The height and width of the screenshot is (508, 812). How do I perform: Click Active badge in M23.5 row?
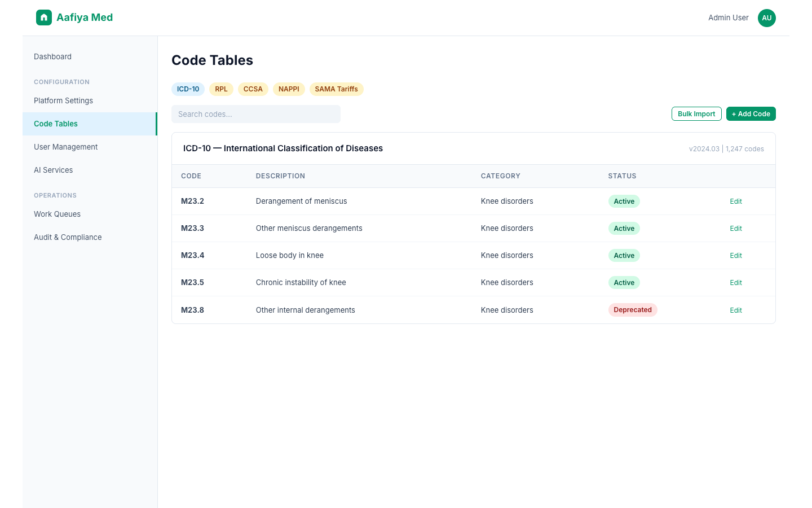pos(624,283)
